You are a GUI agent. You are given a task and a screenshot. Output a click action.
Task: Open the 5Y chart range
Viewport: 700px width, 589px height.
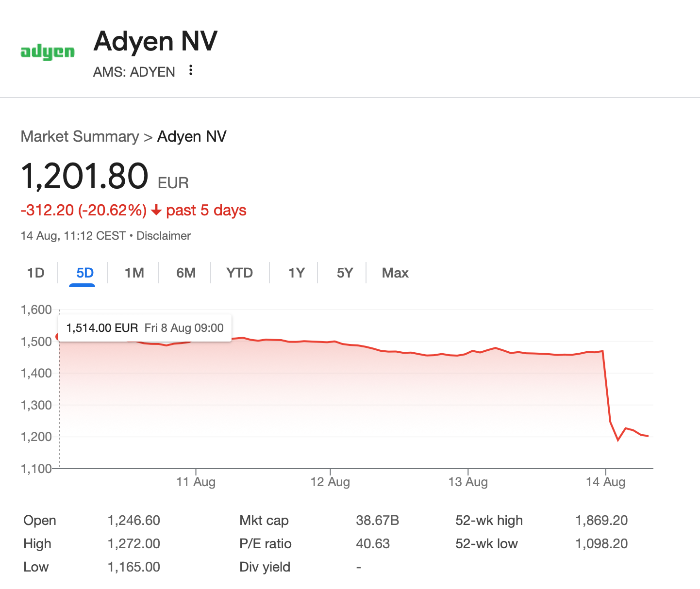[x=345, y=273]
